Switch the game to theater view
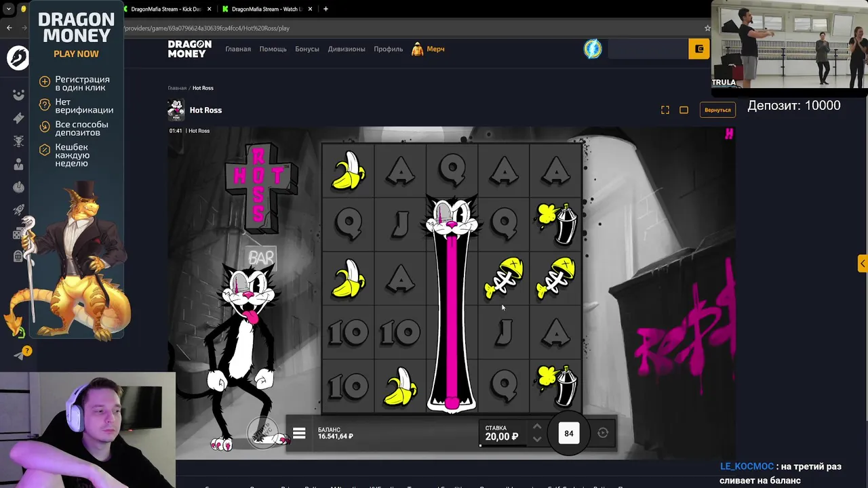The height and width of the screenshot is (488, 868). point(684,110)
